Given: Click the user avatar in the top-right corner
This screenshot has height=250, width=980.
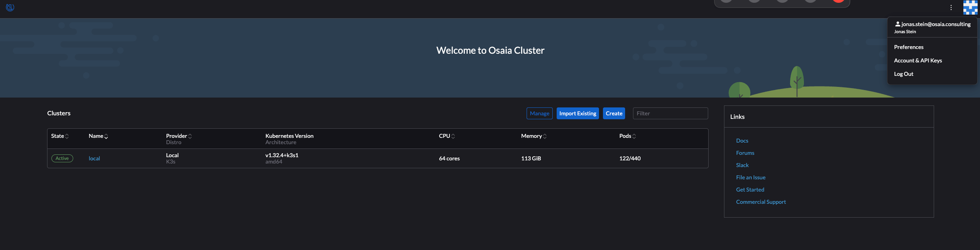Looking at the screenshot, I should [971, 8].
